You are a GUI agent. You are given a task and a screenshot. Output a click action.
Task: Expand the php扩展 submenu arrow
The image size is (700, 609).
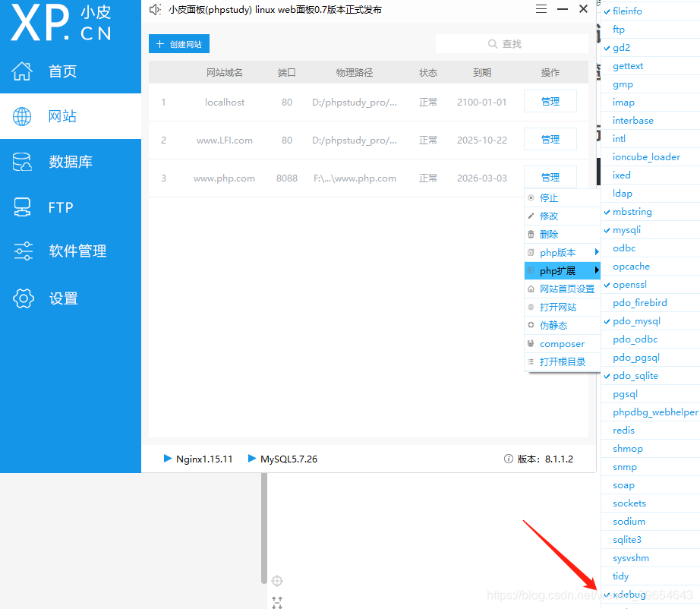point(597,270)
